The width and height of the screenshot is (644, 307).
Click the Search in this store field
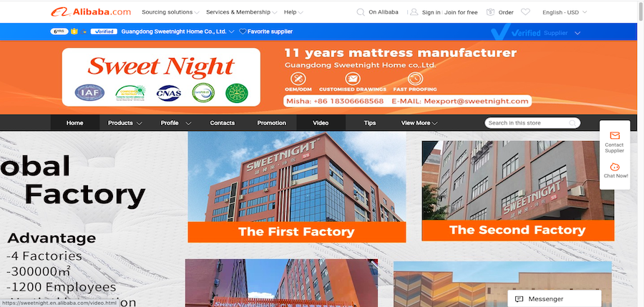pos(527,123)
